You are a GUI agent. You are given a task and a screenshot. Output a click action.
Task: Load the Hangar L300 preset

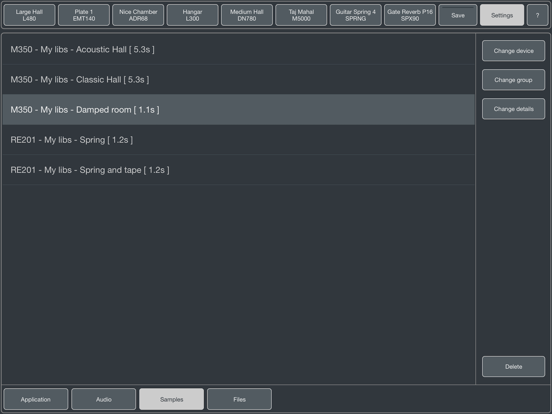(x=193, y=15)
